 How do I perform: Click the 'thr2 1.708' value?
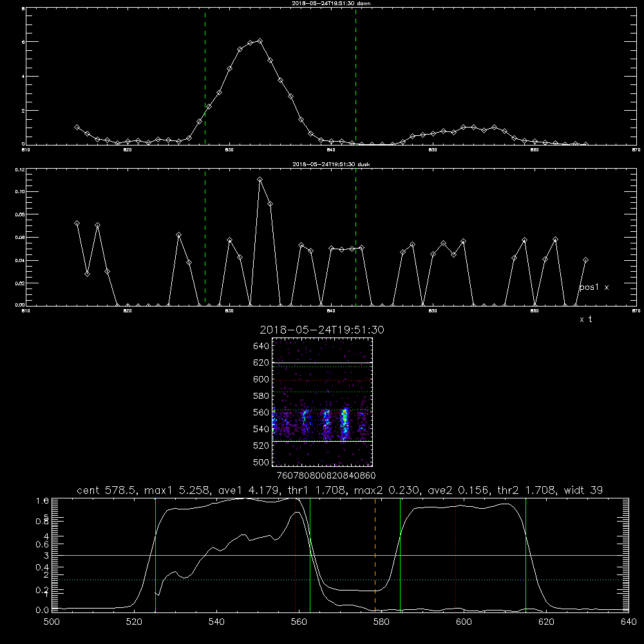tap(527, 490)
